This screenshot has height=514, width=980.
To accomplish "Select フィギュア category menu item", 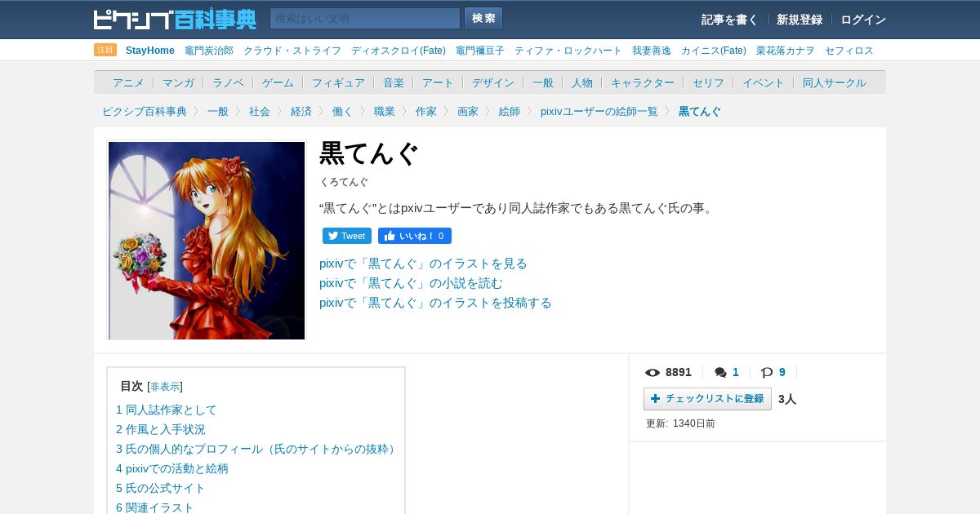I will 338,82.
